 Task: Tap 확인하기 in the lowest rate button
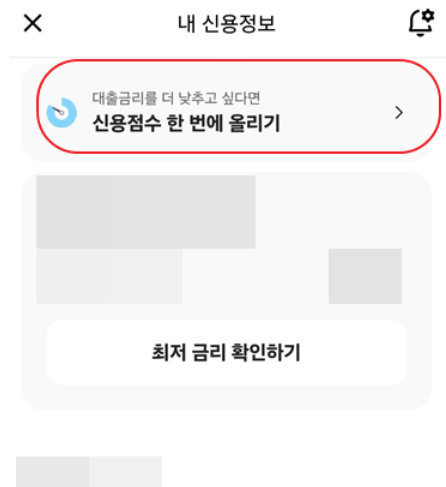(x=265, y=352)
